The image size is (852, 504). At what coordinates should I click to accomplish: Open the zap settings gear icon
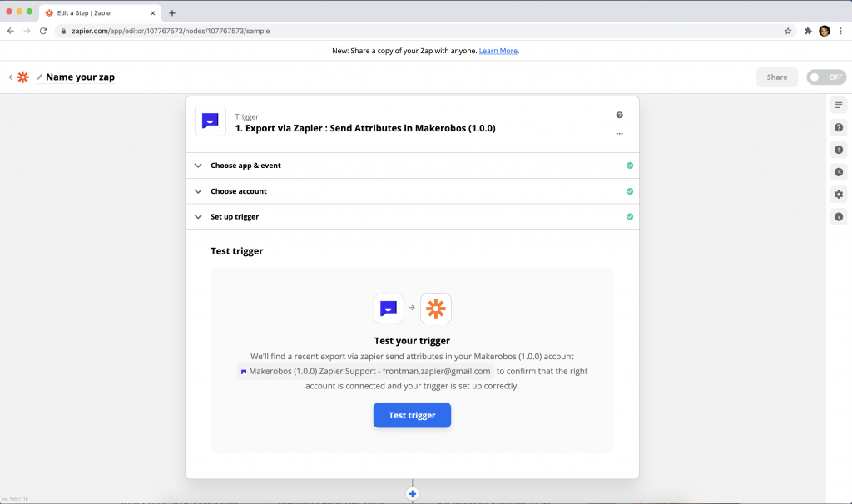(x=839, y=195)
